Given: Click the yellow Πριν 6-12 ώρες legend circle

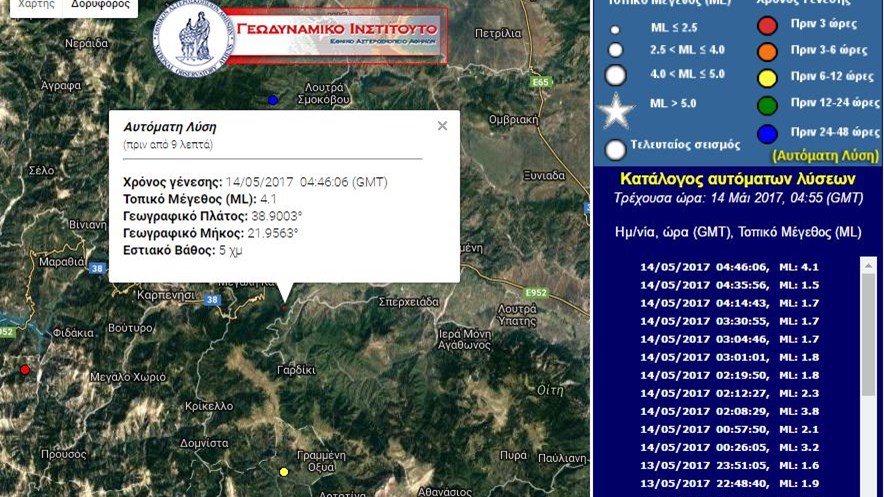Looking at the screenshot, I should click(x=767, y=78).
